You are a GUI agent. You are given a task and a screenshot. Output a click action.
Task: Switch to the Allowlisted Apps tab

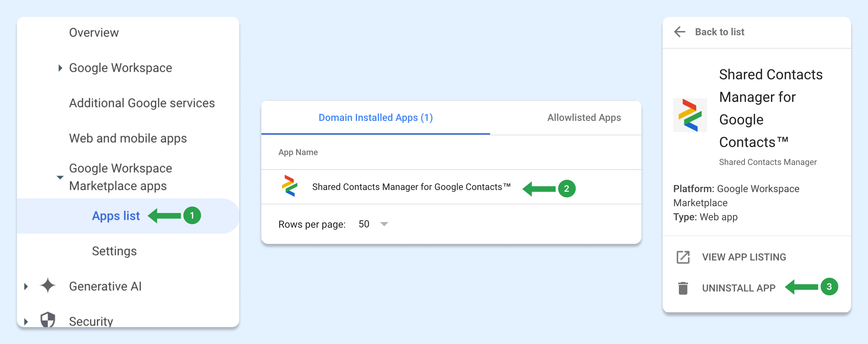pyautogui.click(x=584, y=117)
